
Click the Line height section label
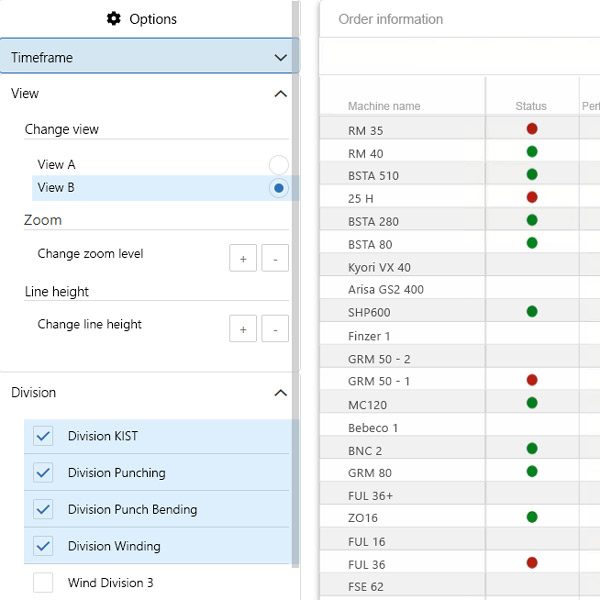coord(57,292)
